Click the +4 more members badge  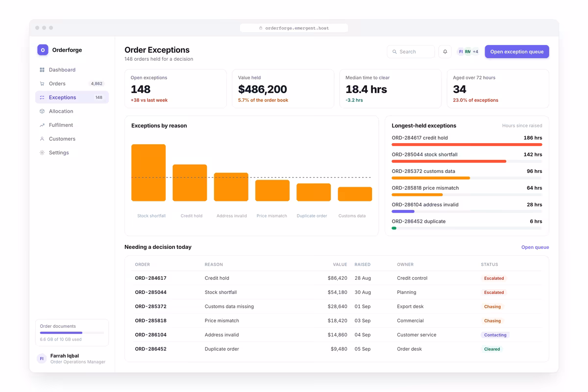[475, 52]
